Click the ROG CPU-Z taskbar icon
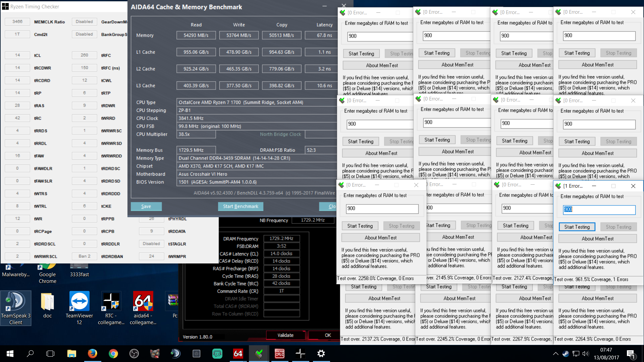Image resolution: width=644 pixels, height=362 pixels. click(x=279, y=353)
